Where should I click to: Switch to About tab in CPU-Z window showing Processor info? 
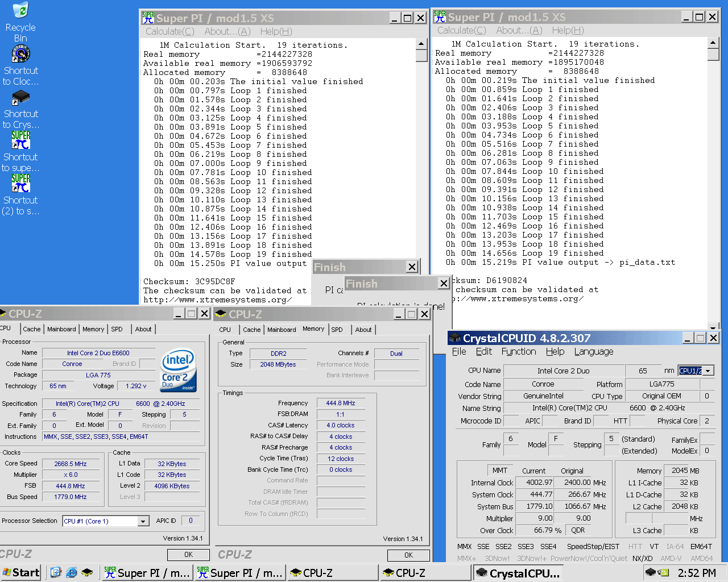[x=143, y=329]
